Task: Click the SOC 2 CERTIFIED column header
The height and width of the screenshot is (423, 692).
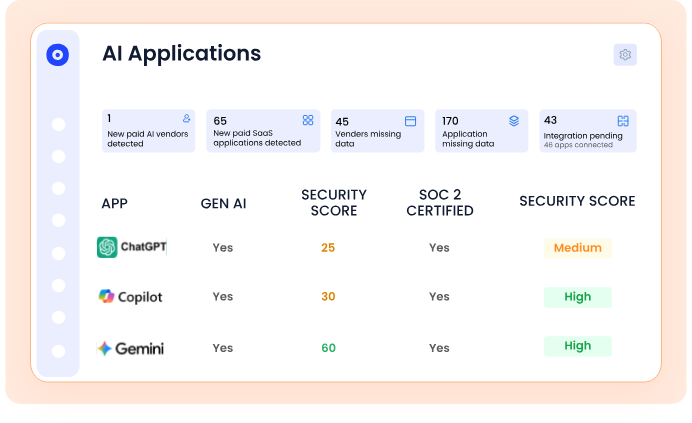Action: click(440, 203)
